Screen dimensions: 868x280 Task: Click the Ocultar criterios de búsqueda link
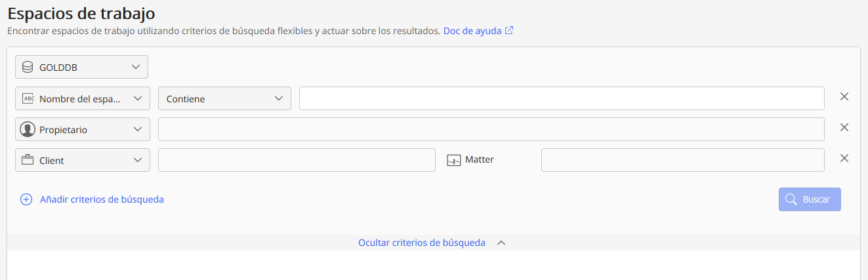[x=421, y=243]
